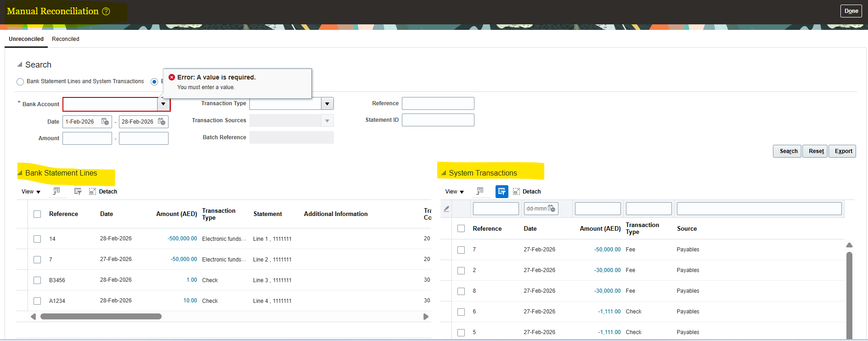868x341 pixels.
Task: Open the Transaction Sources dropdown
Action: pos(327,121)
